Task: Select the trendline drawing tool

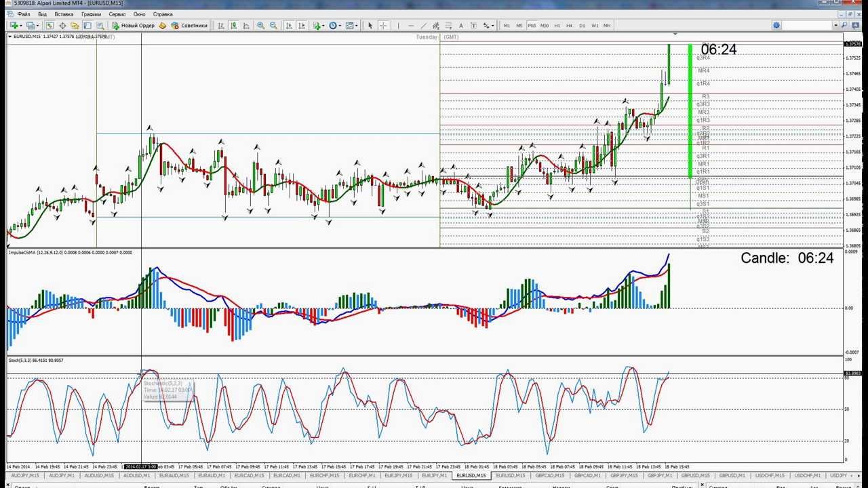Action: [423, 26]
